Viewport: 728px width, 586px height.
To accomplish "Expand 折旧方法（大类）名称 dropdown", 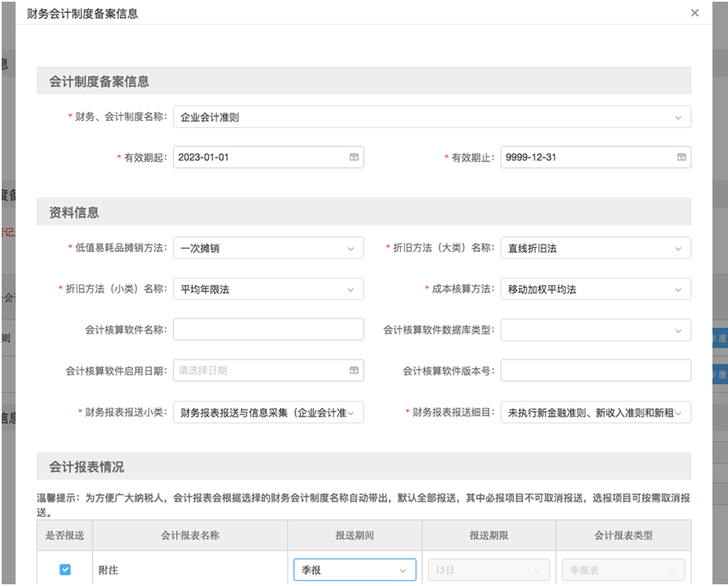I will 595,249.
